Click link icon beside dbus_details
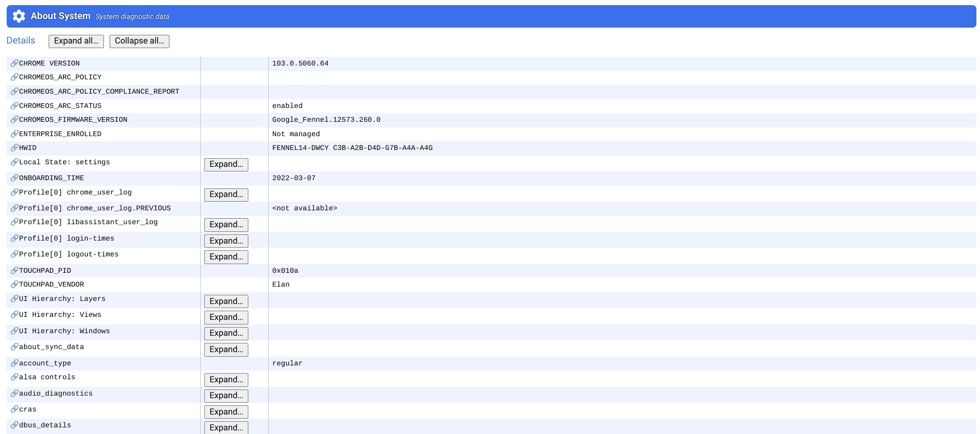980x434 pixels. coord(14,425)
